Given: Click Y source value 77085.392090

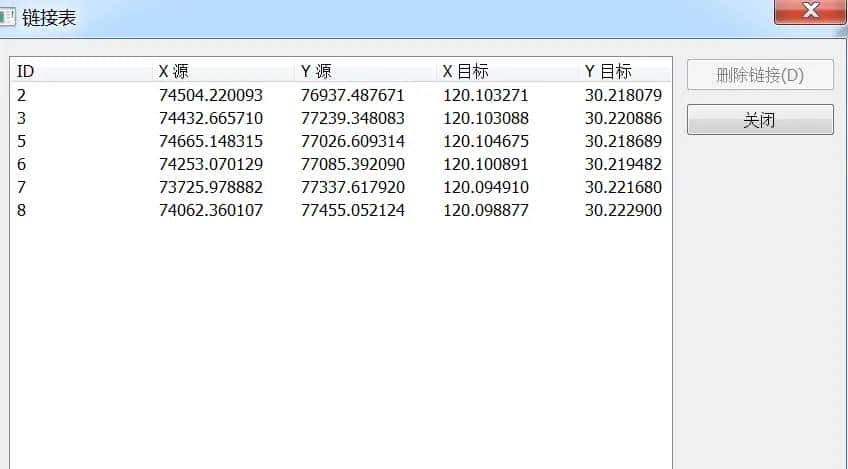Looking at the screenshot, I should (353, 164).
